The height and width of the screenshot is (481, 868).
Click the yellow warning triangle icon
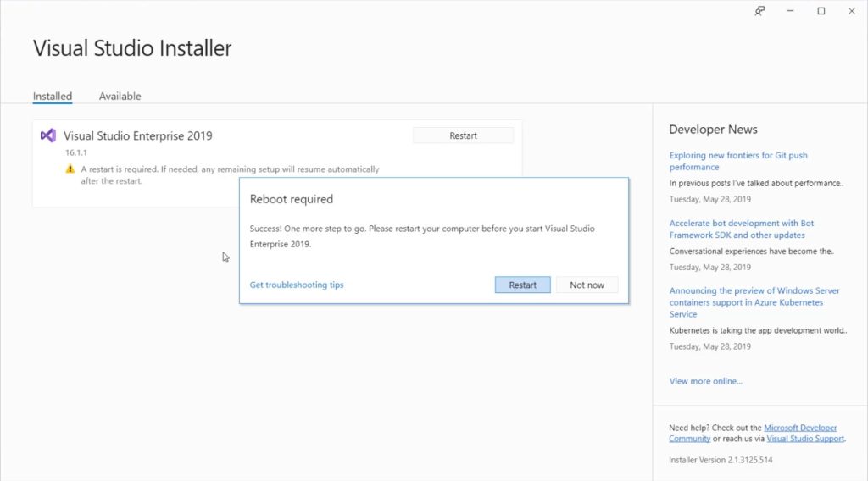[70, 169]
